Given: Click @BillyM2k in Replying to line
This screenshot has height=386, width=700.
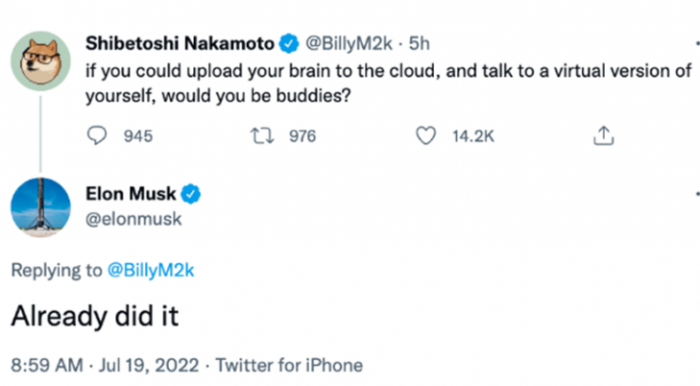Looking at the screenshot, I should (151, 270).
